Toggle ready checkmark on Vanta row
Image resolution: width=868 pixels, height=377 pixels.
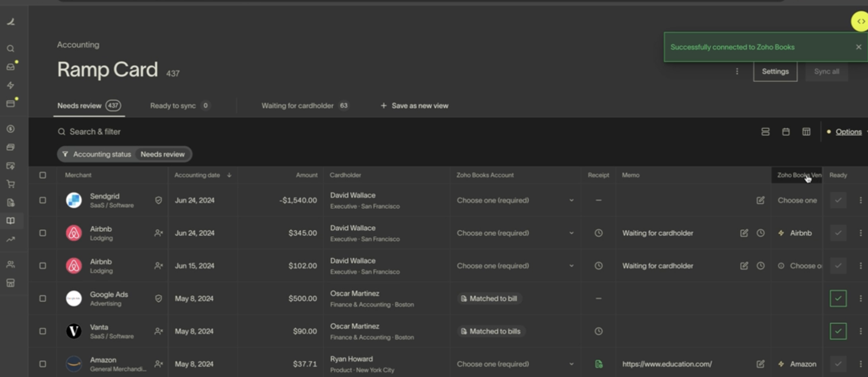(838, 331)
